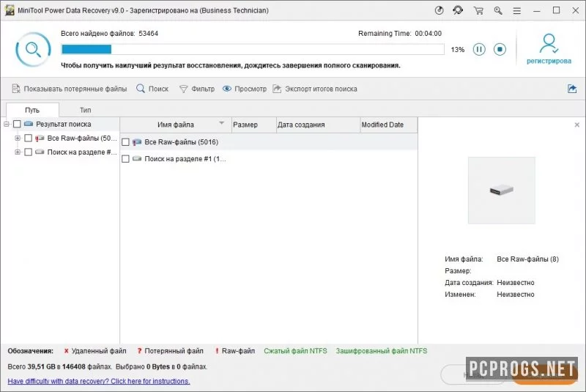This screenshot has width=586, height=392.
Task: Switch to the Путь tab
Action: pos(32,110)
